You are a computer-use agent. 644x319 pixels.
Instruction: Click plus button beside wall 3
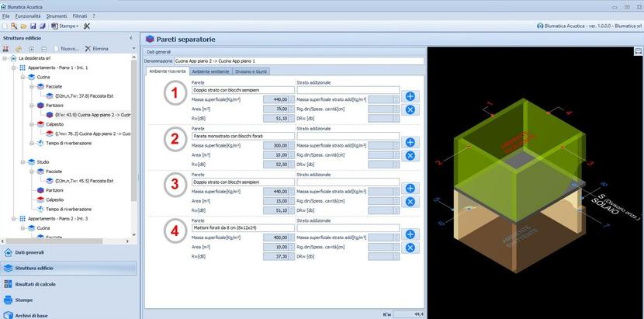click(x=410, y=189)
